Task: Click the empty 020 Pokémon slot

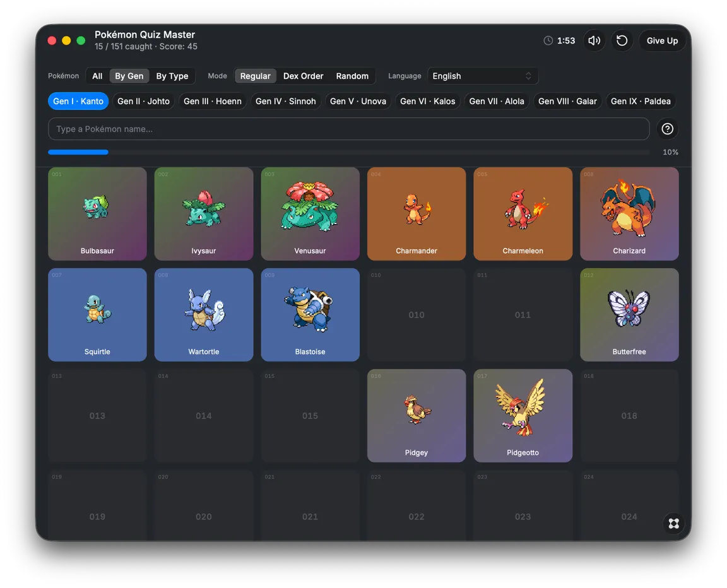Action: (x=204, y=505)
